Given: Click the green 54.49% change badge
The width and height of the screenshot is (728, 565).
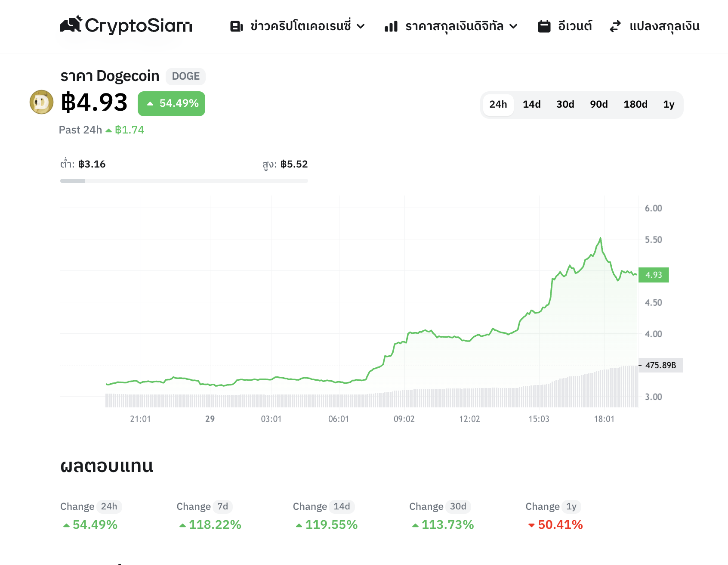Looking at the screenshot, I should click(171, 104).
